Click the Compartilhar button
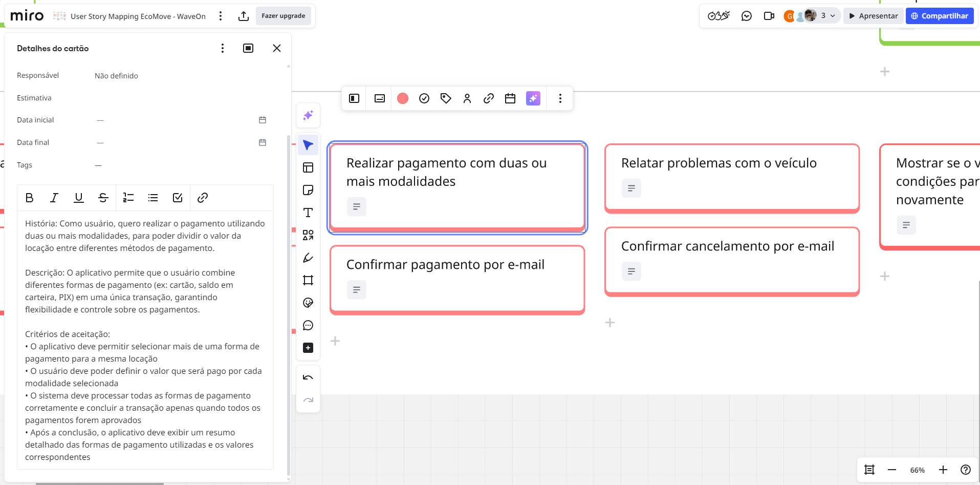 (940, 16)
